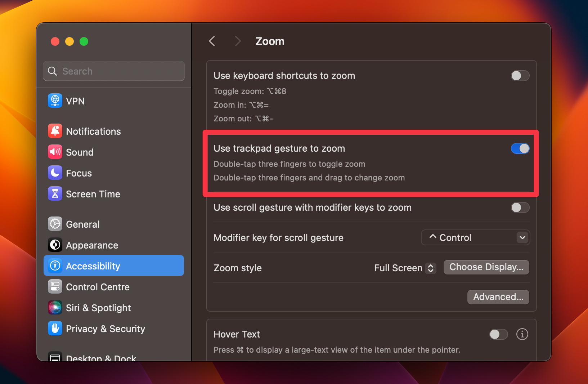This screenshot has width=588, height=384.
Task: Open Notifications via its bell icon
Action: pos(55,131)
